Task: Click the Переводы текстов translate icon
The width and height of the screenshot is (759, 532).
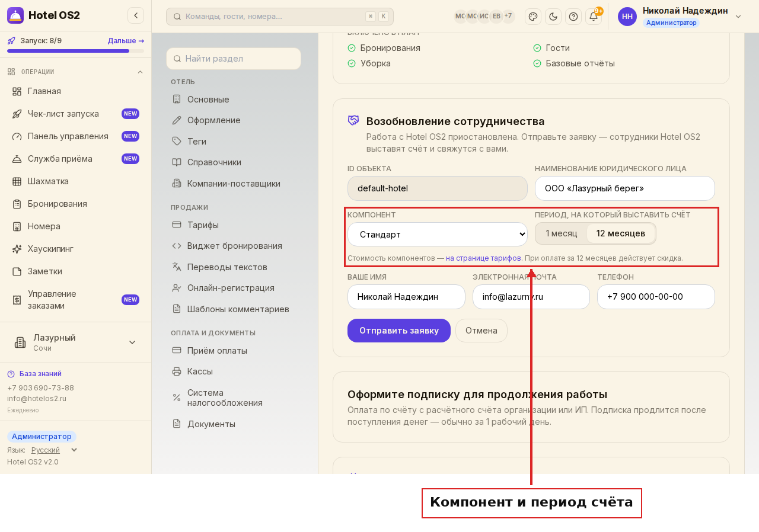Action: (x=177, y=267)
